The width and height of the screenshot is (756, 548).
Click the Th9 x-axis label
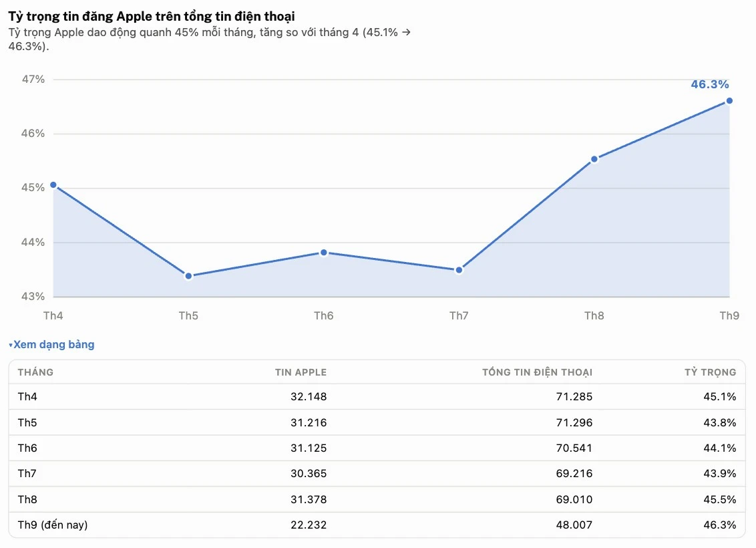(x=729, y=315)
